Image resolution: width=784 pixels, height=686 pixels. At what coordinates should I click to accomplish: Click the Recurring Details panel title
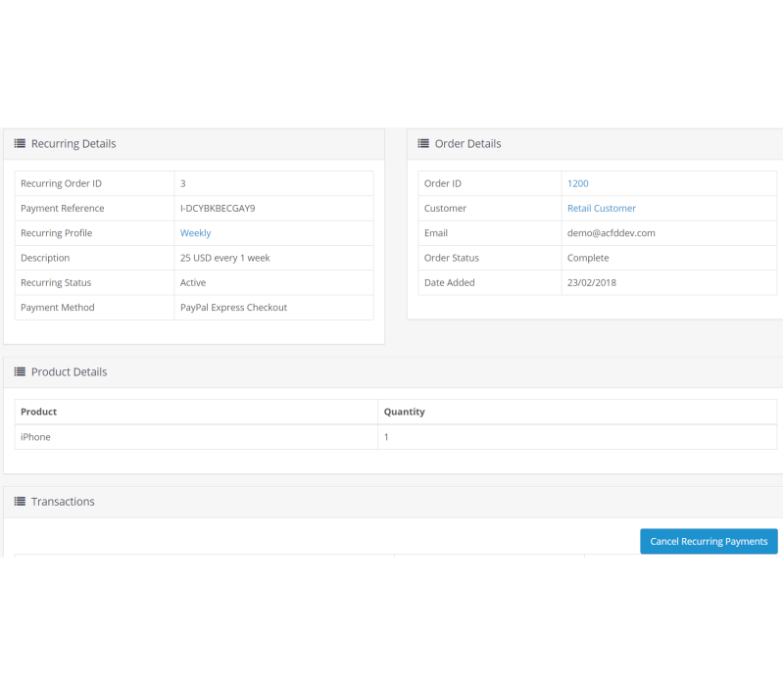point(73,144)
